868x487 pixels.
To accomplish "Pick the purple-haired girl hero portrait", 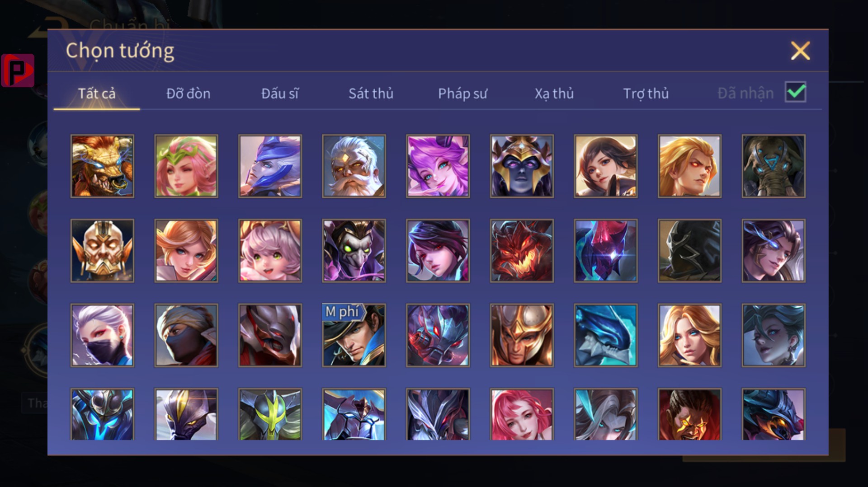I will pos(438,166).
